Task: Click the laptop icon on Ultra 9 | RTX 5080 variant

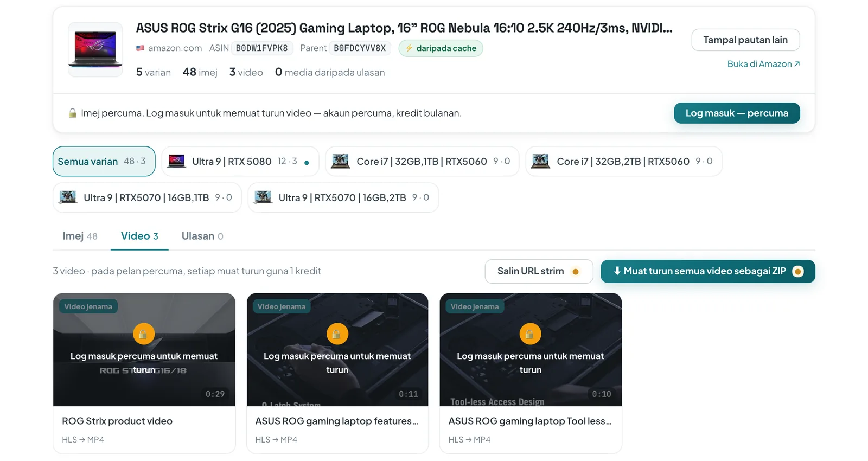Action: pyautogui.click(x=176, y=161)
